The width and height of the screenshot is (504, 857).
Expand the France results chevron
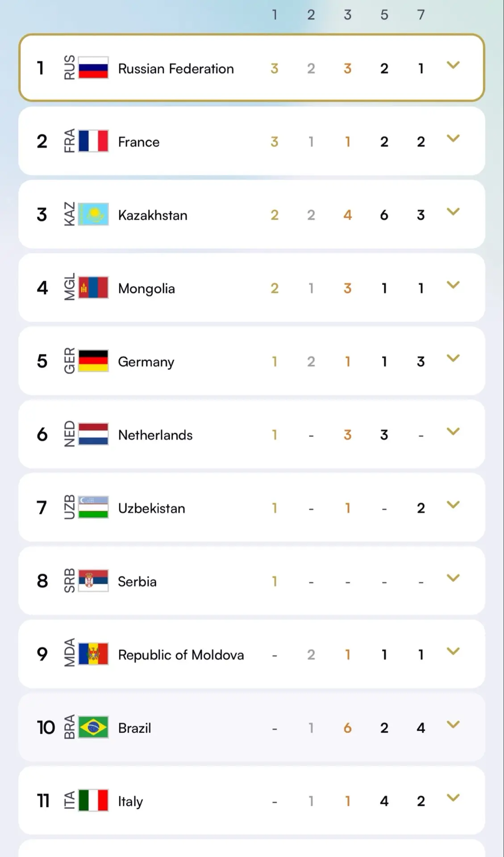(453, 139)
